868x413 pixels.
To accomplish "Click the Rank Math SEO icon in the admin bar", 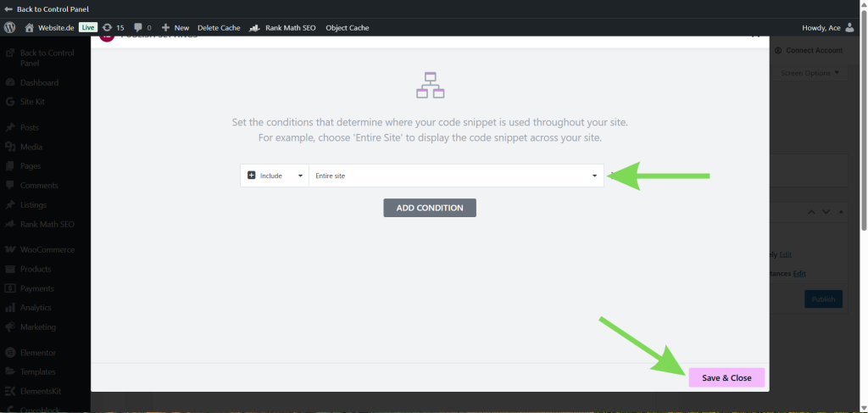I will [254, 28].
